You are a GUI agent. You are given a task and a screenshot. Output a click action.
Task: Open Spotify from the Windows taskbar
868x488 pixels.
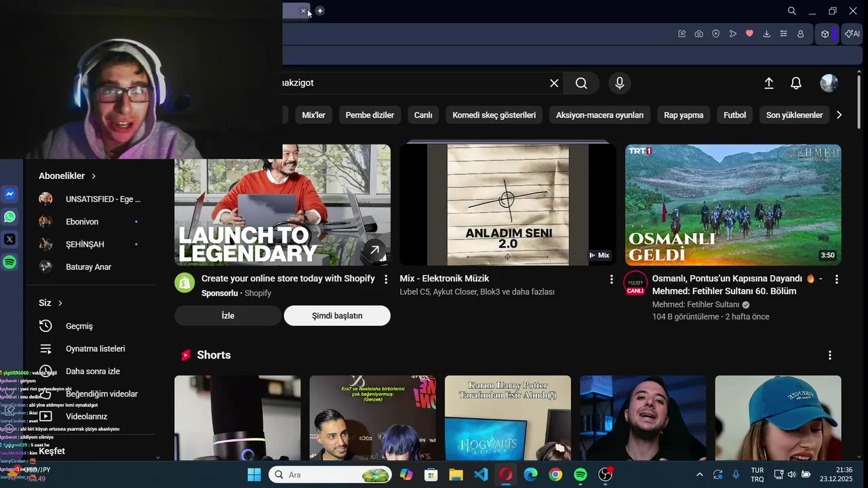580,474
